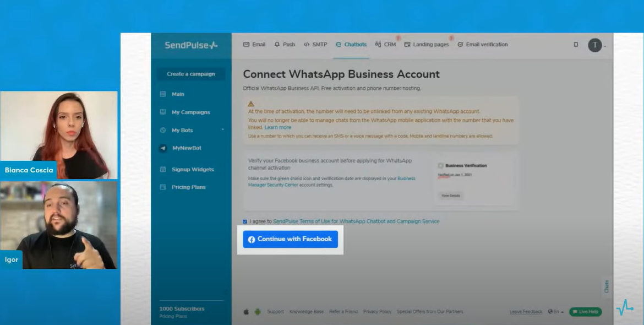Toggle the I agree terms checkbox
This screenshot has width=644, height=325.
(245, 221)
